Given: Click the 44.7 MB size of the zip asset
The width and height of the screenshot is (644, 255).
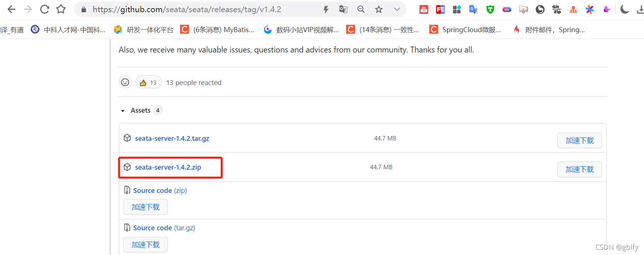Looking at the screenshot, I should tap(381, 167).
